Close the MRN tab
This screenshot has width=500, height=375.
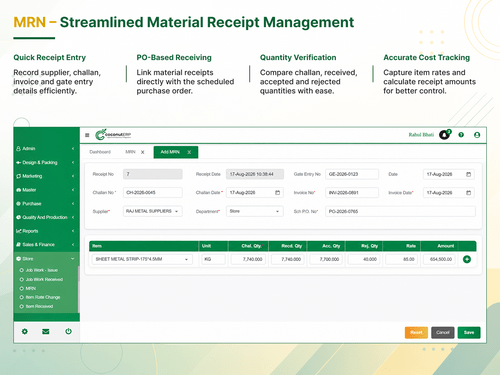tap(142, 152)
